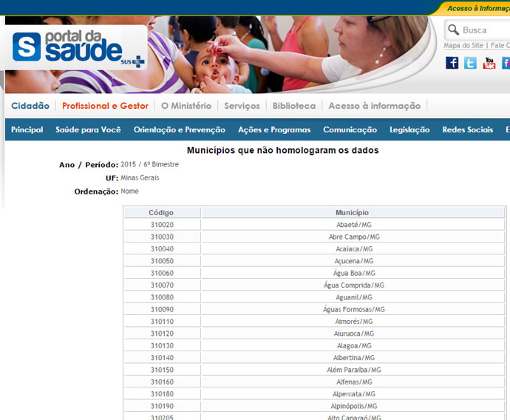Open Orientação e Prevenção menu

click(180, 129)
